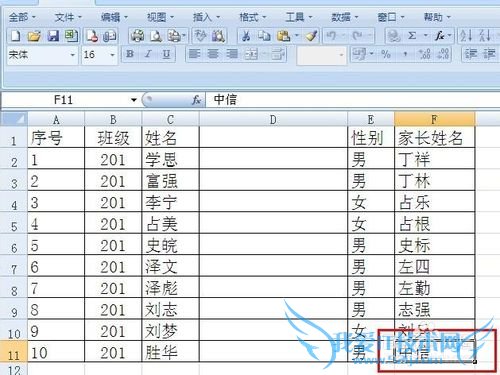Select column A header
The height and width of the screenshot is (375, 500).
click(56, 119)
